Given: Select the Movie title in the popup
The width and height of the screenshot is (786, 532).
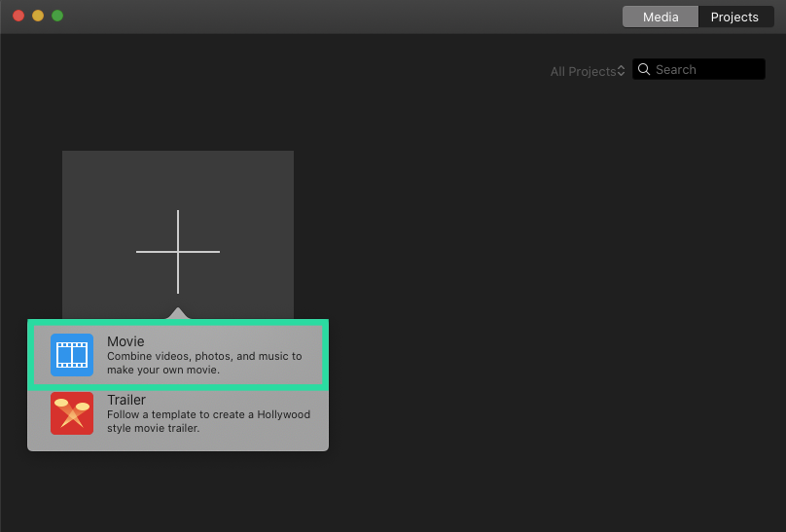Looking at the screenshot, I should (x=125, y=341).
